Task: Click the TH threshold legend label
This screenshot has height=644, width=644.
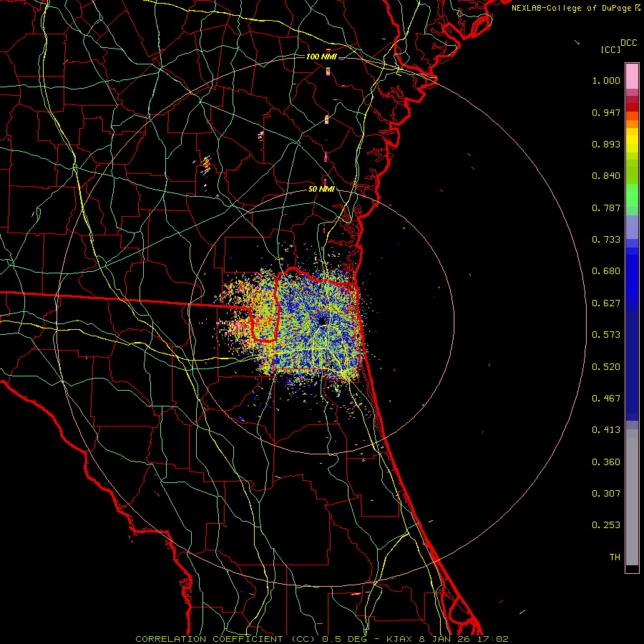Action: (615, 557)
